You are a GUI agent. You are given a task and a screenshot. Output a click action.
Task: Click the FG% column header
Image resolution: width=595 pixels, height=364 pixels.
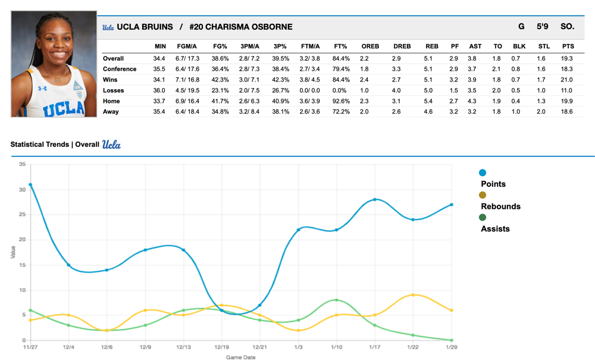click(x=220, y=46)
